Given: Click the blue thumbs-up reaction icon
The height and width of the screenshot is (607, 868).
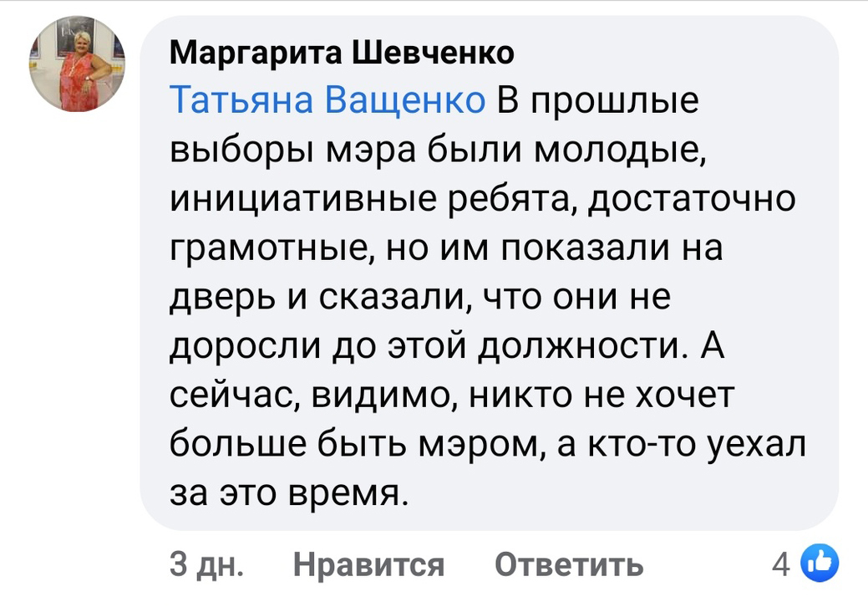Looking at the screenshot, I should (819, 564).
